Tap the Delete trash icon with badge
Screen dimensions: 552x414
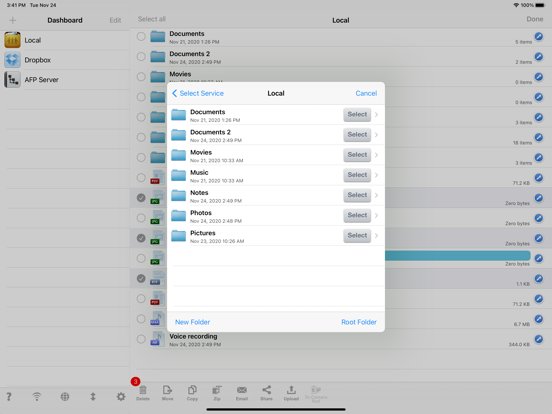[x=143, y=393]
